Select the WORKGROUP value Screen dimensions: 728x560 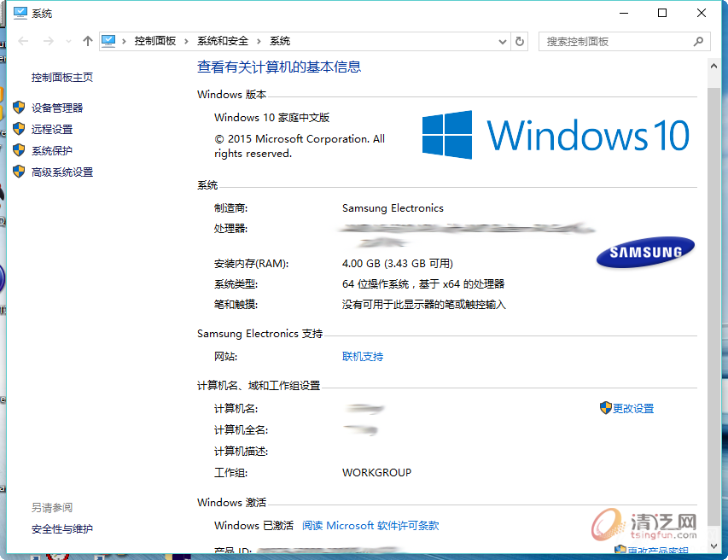coord(376,472)
